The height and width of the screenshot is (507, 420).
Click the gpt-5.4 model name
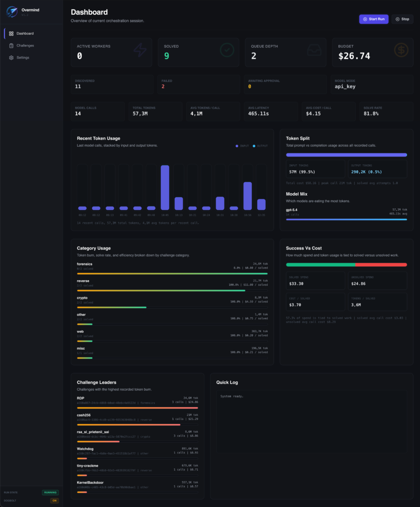point(291,210)
